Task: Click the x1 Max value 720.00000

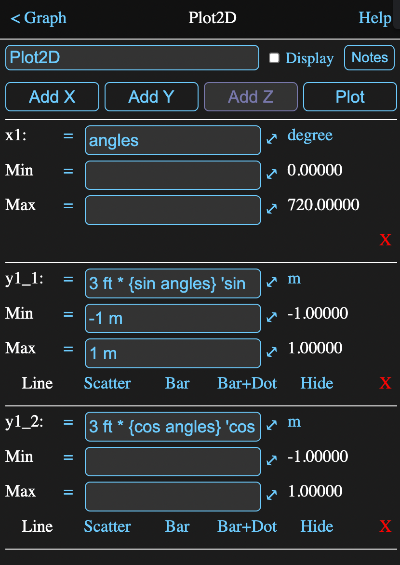Action: 323,205
